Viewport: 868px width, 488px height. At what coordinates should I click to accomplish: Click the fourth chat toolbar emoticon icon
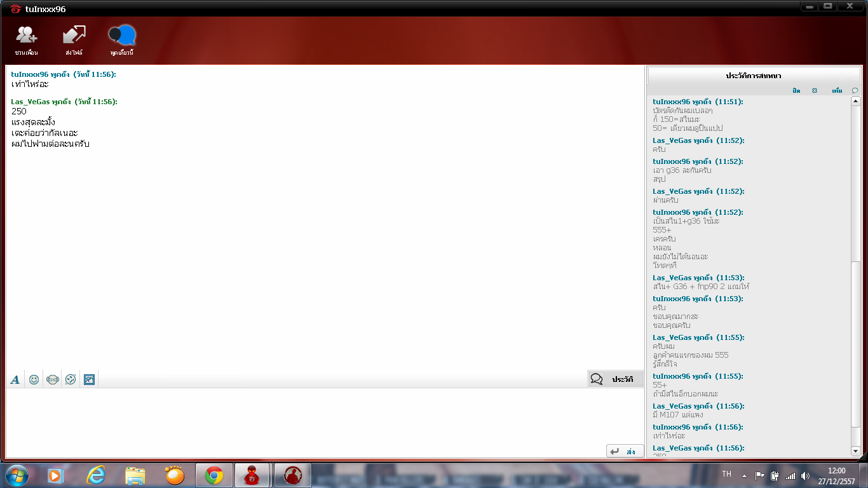[71, 379]
